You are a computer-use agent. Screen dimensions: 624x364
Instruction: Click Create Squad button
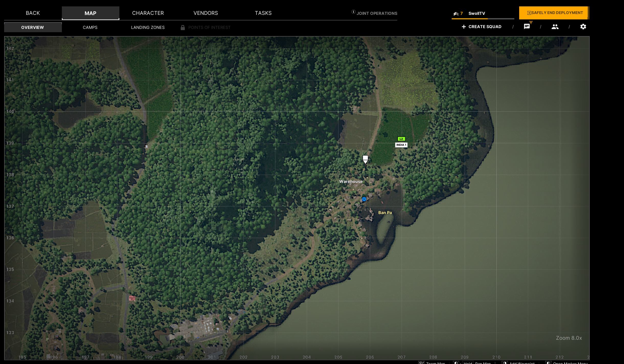point(481,27)
